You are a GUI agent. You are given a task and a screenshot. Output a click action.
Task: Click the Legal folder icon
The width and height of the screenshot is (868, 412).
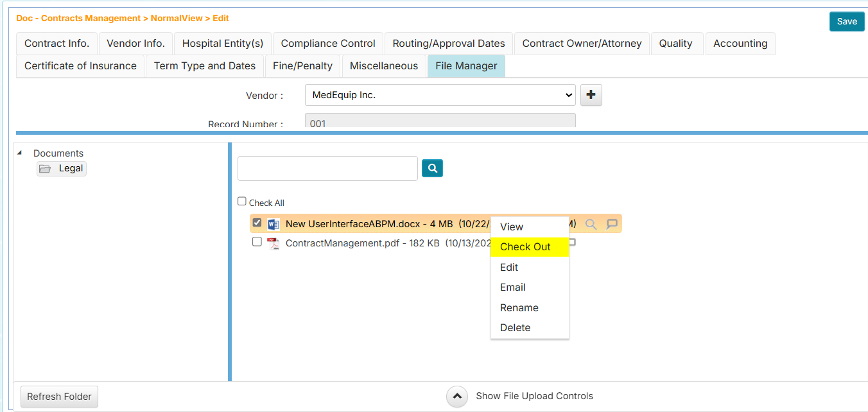(45, 169)
